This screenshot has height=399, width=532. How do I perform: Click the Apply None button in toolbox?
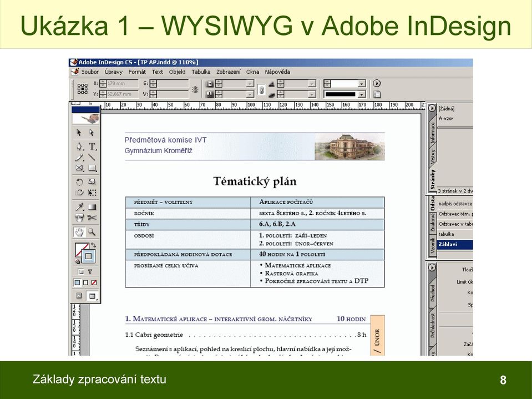[x=94, y=282]
